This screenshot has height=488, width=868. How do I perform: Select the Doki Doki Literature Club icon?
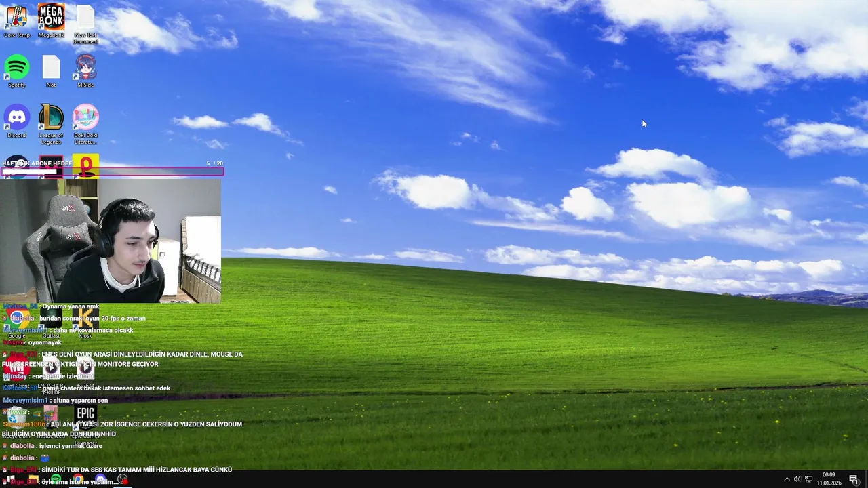click(85, 125)
